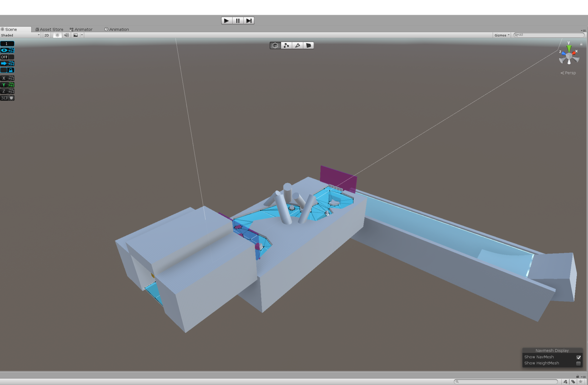
Task: Click the search by label tag icon
Action: click(573, 381)
